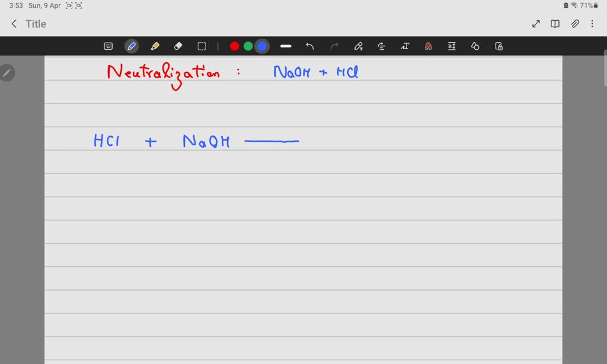
Task: Redo the undone stroke
Action: pyautogui.click(x=333, y=46)
